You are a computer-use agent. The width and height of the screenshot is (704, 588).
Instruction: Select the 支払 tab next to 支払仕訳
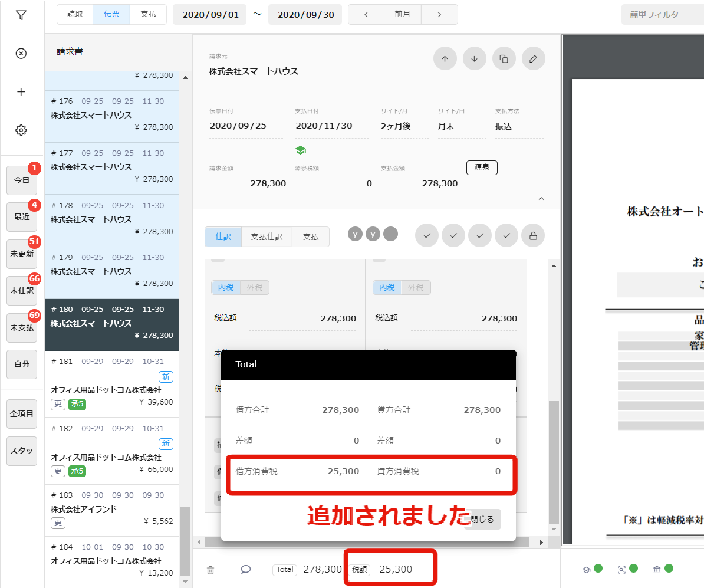click(311, 236)
